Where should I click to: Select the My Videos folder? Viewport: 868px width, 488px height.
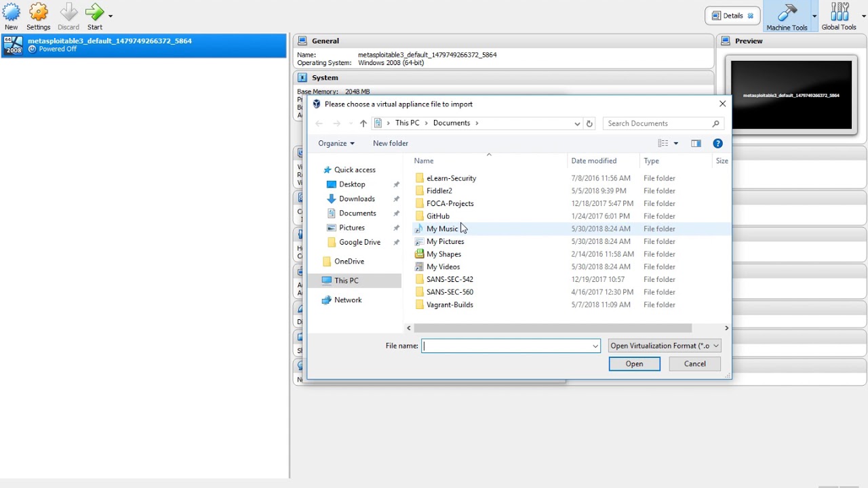pos(443,267)
